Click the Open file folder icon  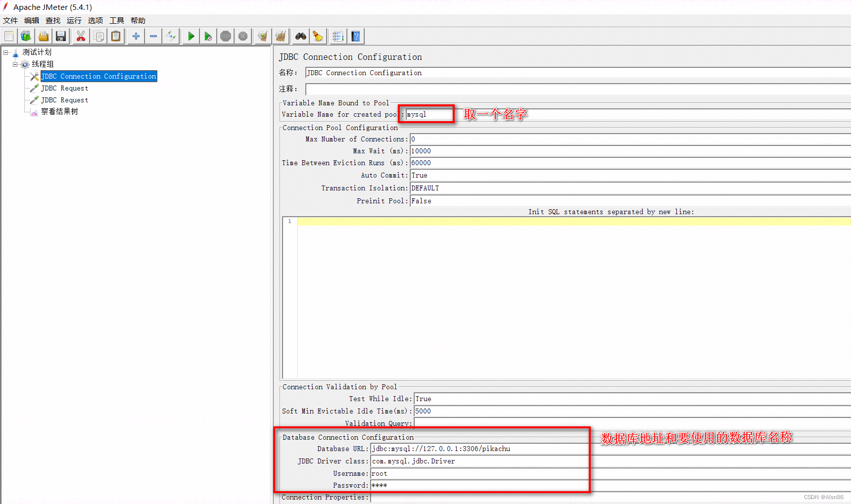44,36
